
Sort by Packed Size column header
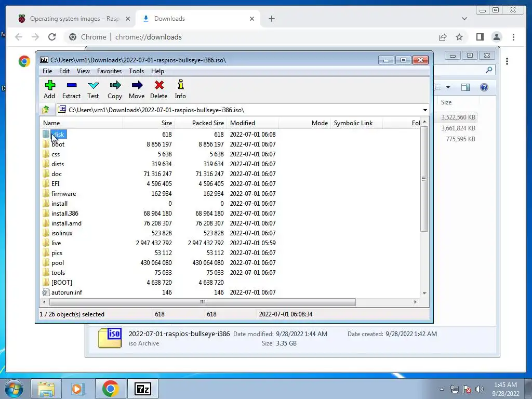click(201, 123)
